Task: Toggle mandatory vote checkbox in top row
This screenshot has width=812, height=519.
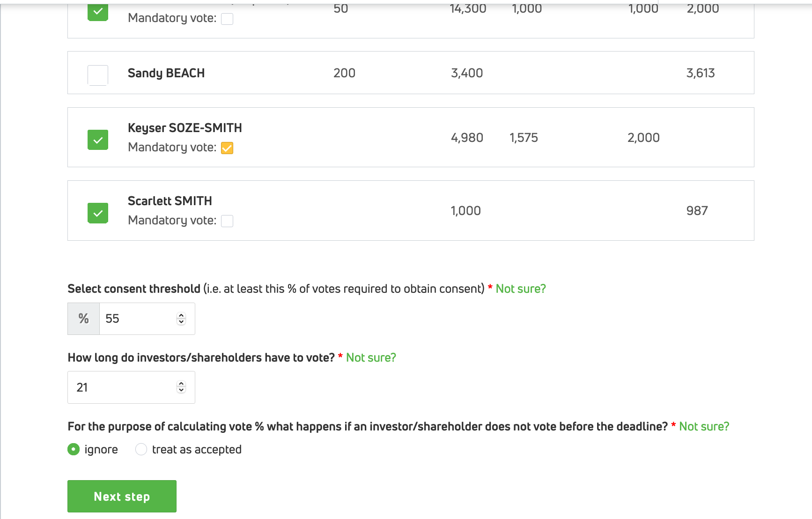Action: [x=227, y=19]
